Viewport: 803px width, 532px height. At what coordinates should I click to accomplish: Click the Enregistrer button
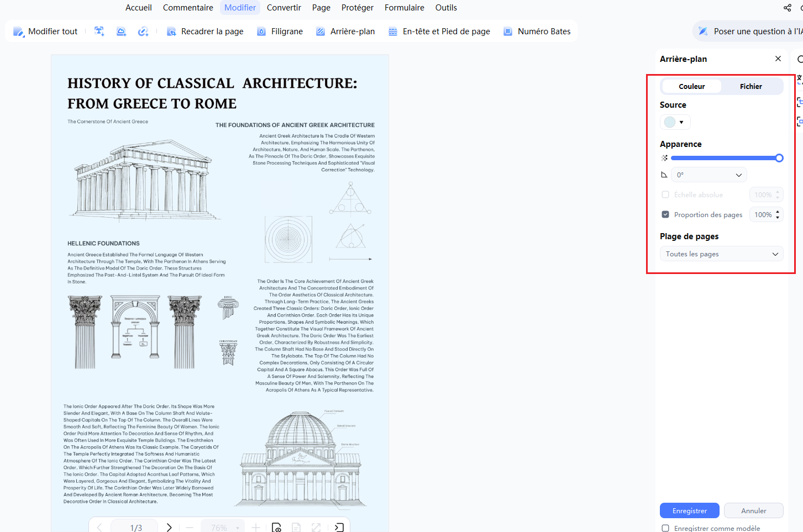coord(690,510)
